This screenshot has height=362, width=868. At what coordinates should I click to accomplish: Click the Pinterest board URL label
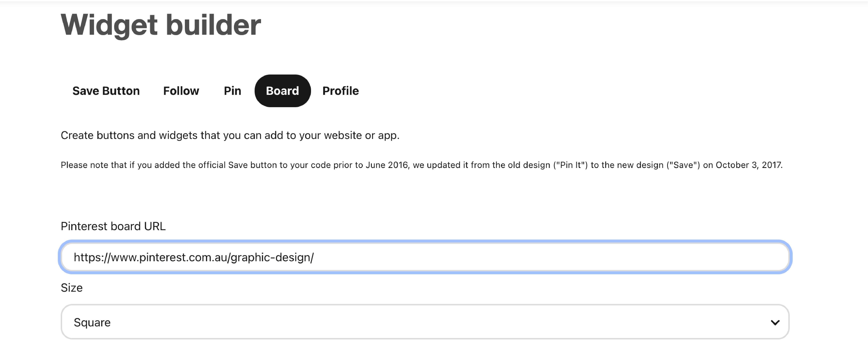113,226
